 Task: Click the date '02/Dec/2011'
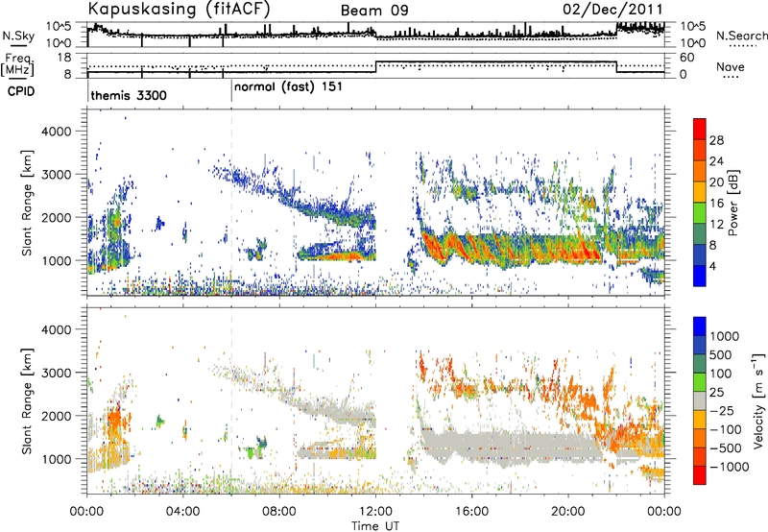612,10
